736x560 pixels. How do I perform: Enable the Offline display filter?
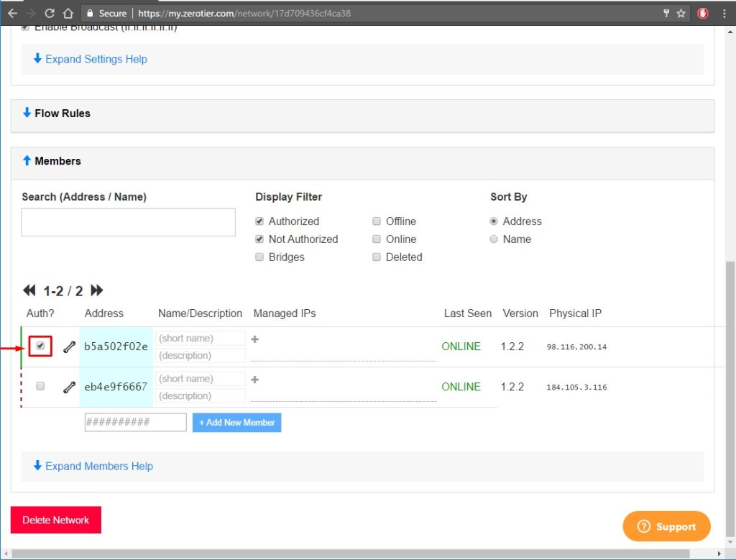tap(377, 221)
